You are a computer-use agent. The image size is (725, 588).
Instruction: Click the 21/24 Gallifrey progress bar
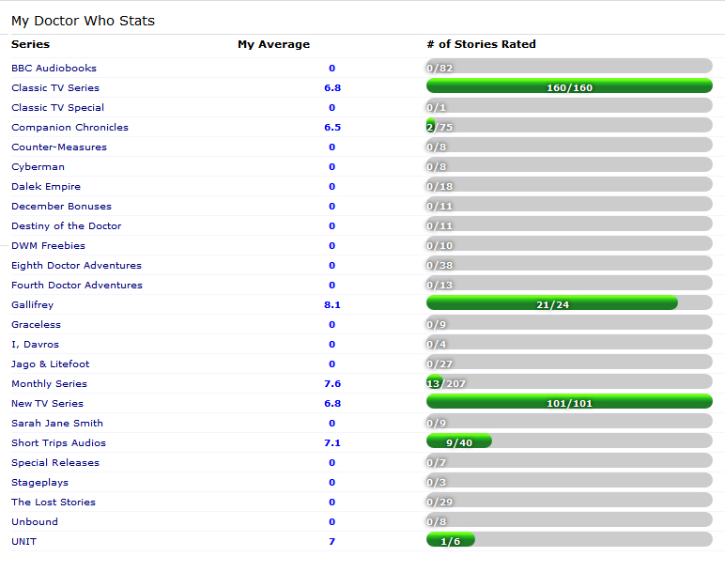[569, 303]
